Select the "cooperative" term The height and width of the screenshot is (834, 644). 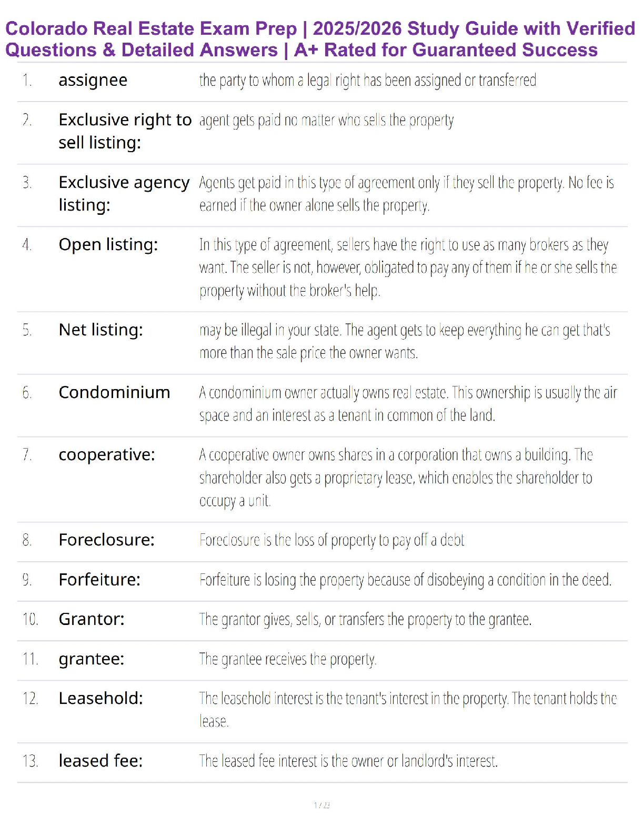point(106,455)
